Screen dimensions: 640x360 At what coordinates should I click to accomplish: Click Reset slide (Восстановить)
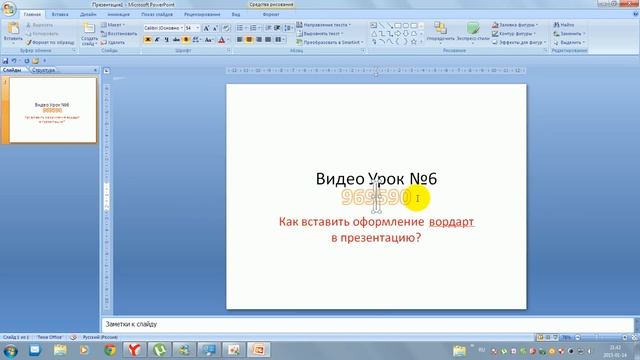(119, 34)
